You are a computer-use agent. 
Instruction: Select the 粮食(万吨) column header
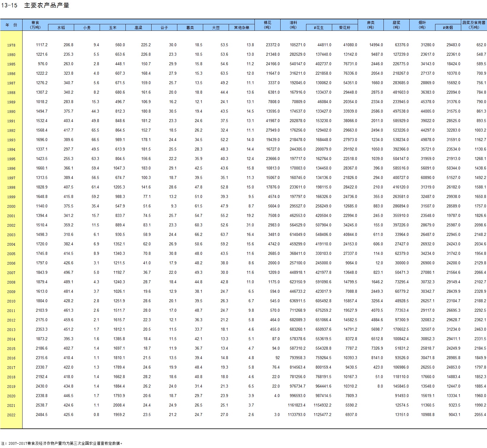click(x=35, y=25)
